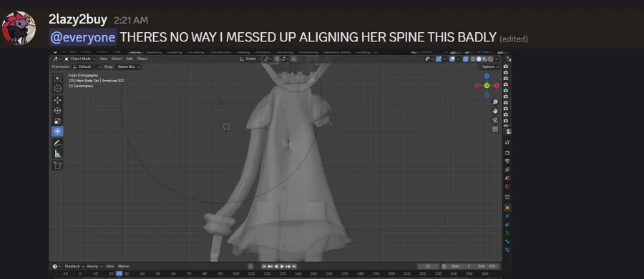Open the Select menu in viewport header
Screen dimensions: 644x279
(x=117, y=59)
